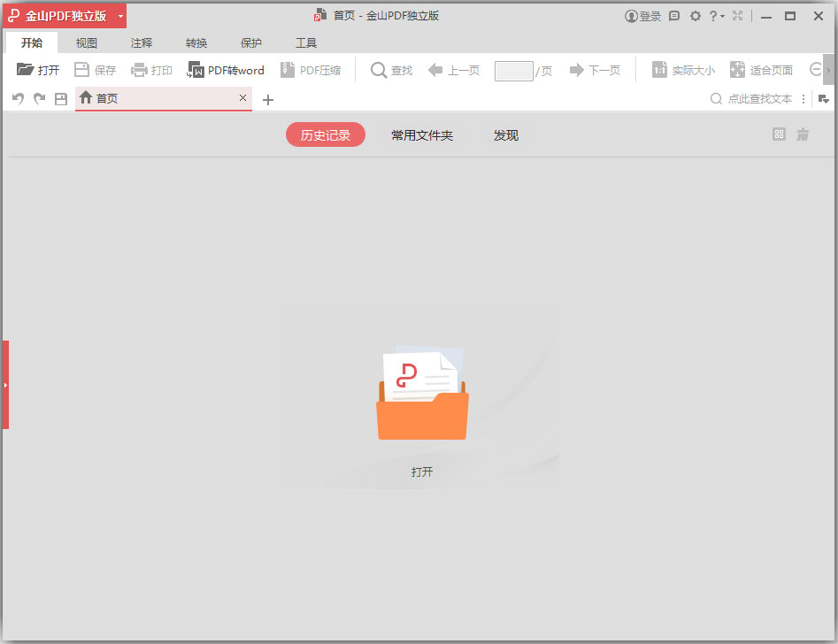Viewport: 838px width, 644px height.
Task: Go to 下一页 next page arrow
Action: (577, 70)
